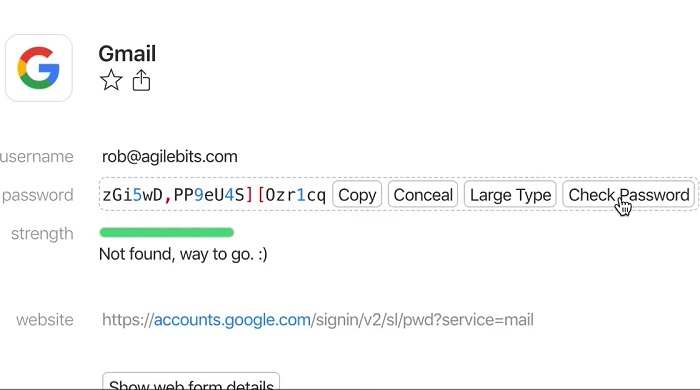Screen dimensions: 700x390
Task: Click the 'Not found, way to go' message
Action: [183, 254]
